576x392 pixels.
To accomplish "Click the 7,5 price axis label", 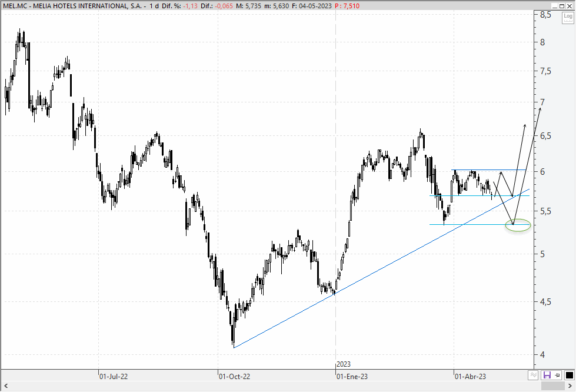I will pyautogui.click(x=545, y=71).
